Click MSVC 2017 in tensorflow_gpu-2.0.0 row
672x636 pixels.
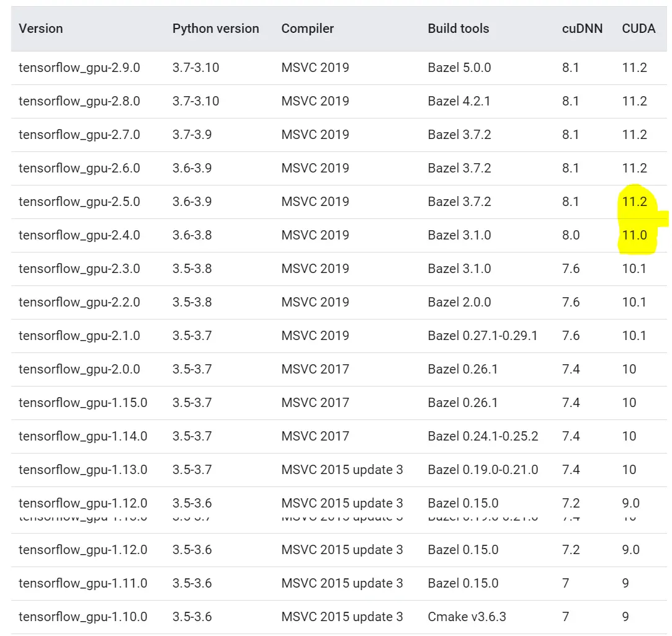pyautogui.click(x=315, y=369)
